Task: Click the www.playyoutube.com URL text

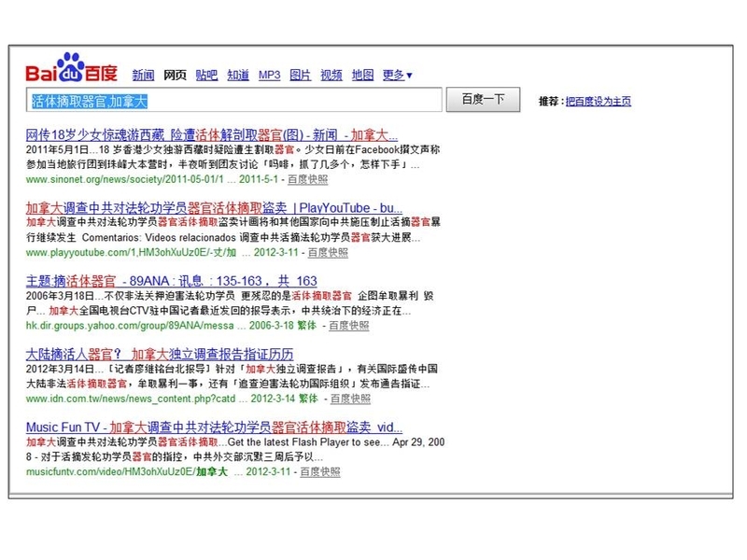Action: [x=131, y=252]
